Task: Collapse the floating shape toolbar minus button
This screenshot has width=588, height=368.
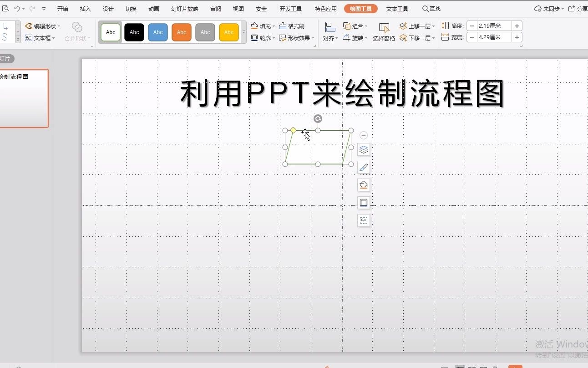Action: tap(363, 135)
